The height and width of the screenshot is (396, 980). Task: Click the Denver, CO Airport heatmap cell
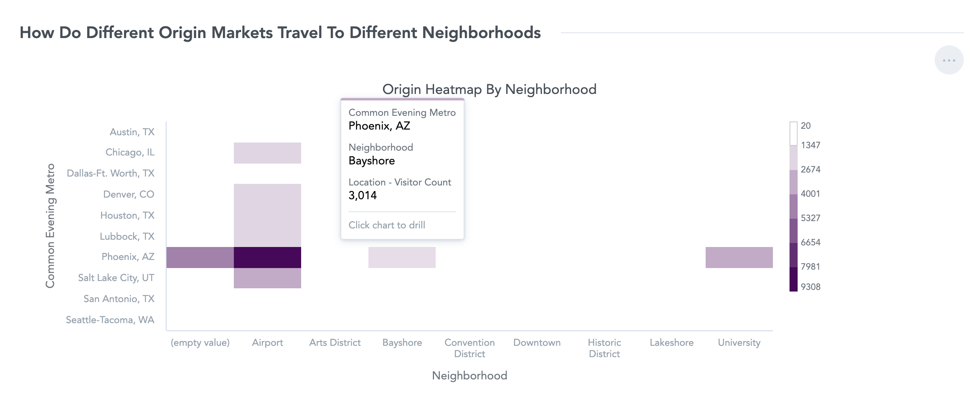click(267, 194)
